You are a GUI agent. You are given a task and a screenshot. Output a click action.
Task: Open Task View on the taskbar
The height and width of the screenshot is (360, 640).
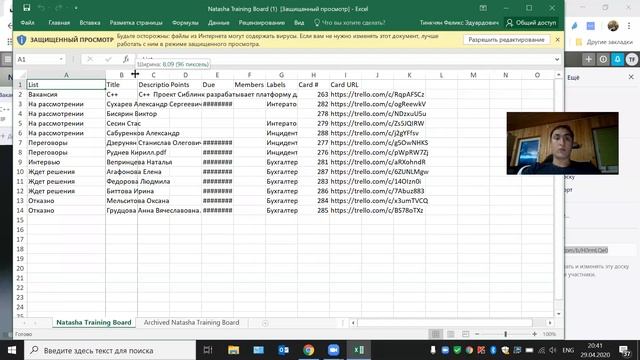click(208, 350)
